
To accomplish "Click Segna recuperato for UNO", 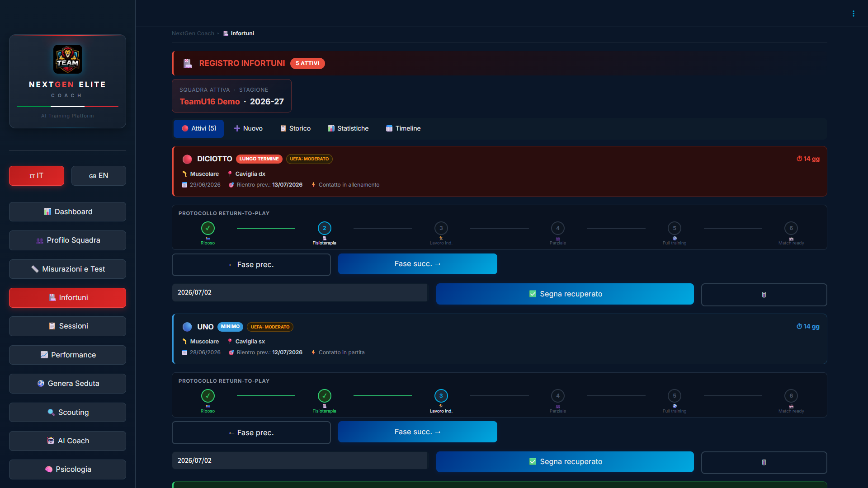I will click(565, 462).
